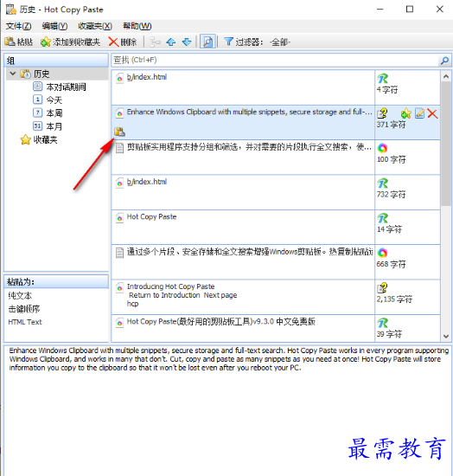This screenshot has height=476, width=453.
Task: Click the Paste toolbar button
Action: (19, 42)
